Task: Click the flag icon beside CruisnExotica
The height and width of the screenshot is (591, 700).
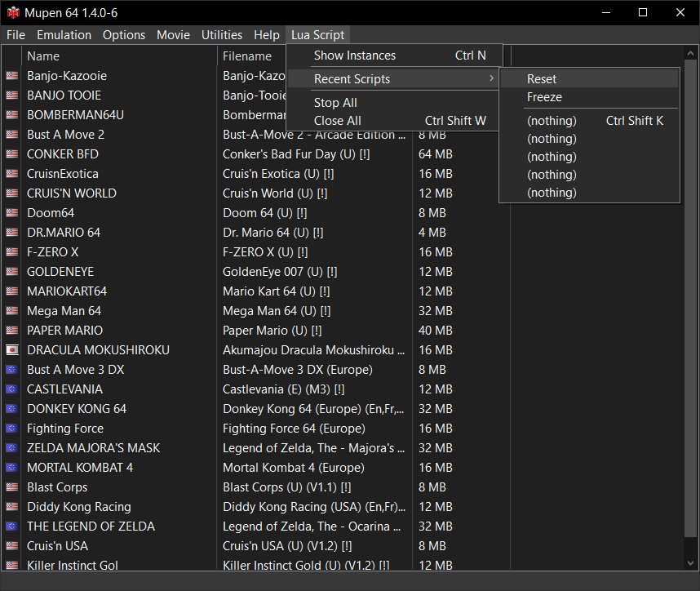Action: pyautogui.click(x=12, y=174)
